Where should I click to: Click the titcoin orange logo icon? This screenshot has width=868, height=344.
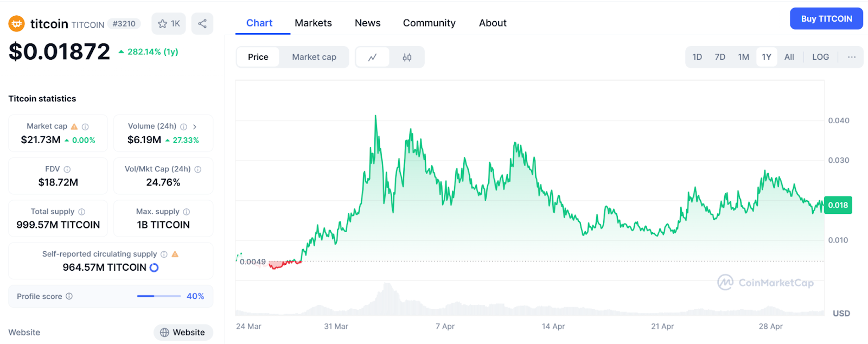click(17, 23)
